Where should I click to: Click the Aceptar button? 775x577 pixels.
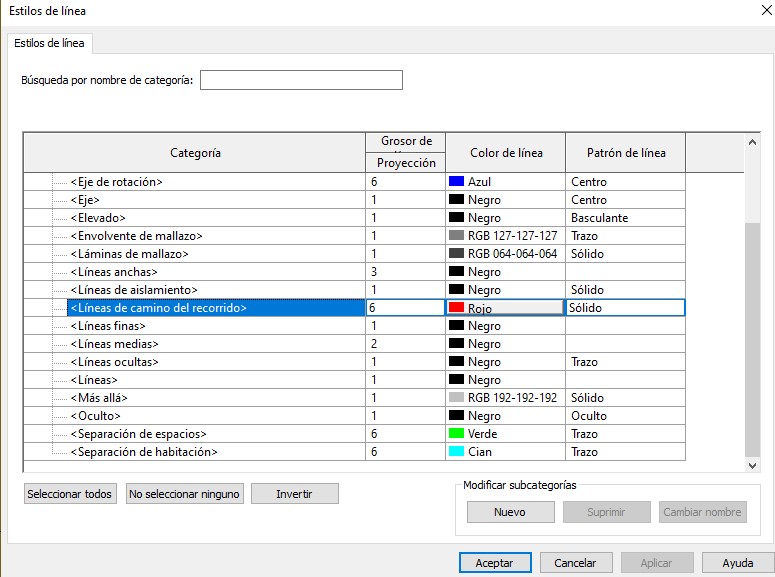(x=495, y=563)
